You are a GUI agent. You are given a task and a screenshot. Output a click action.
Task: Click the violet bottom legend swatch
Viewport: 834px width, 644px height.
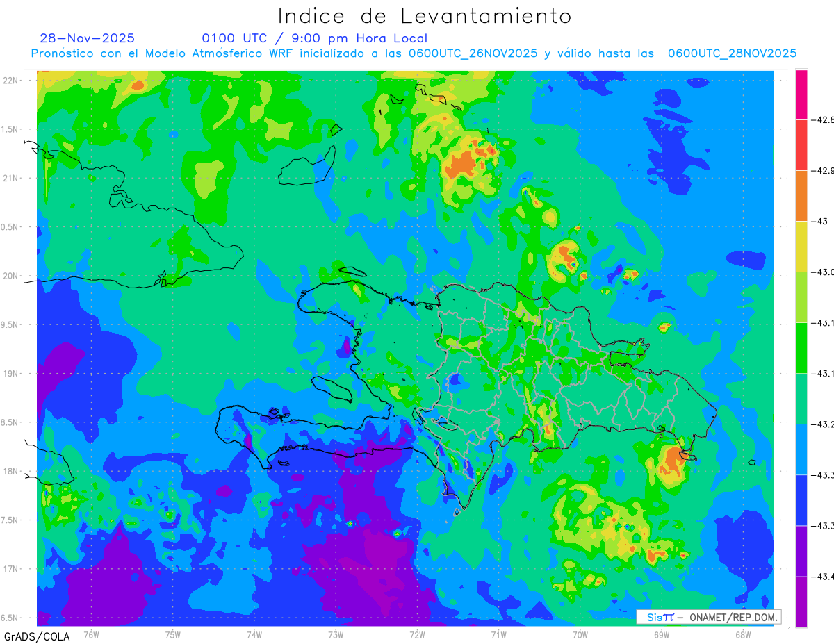[802, 602]
